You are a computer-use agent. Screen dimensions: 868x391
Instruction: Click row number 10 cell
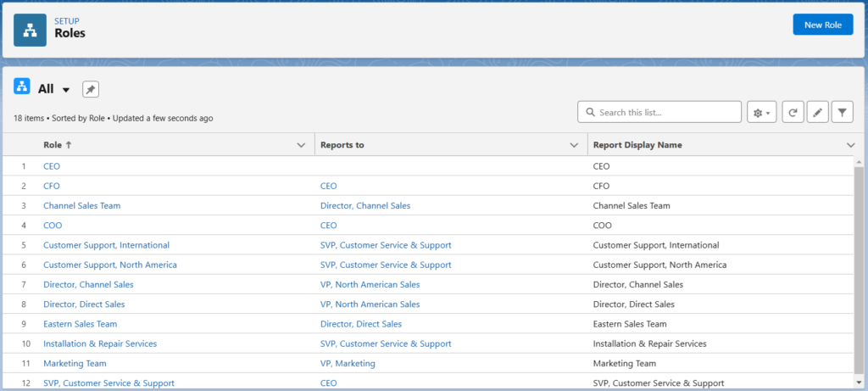tap(26, 344)
